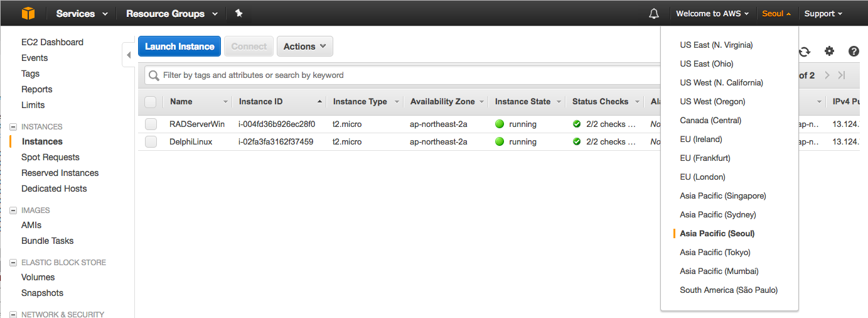Open Volumes in sidebar
The height and width of the screenshot is (318, 868).
click(38, 277)
